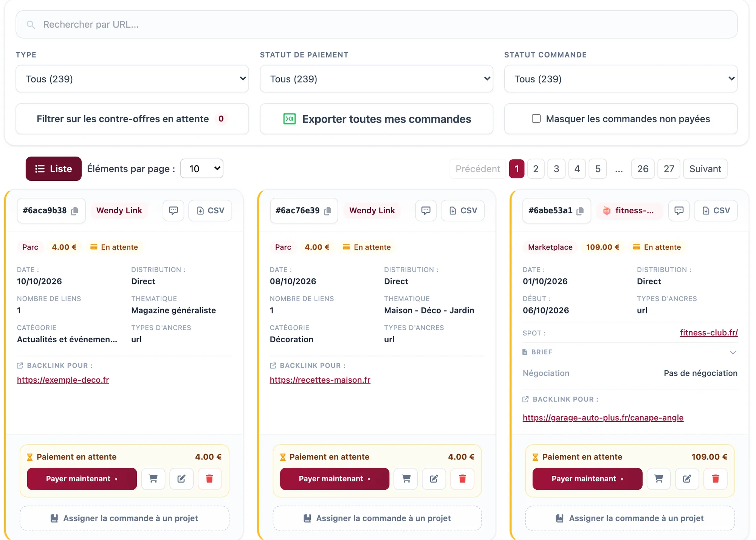The image size is (756, 540).
Task: Delete order #6ac76e39 with trash icon
Action: coord(462,479)
